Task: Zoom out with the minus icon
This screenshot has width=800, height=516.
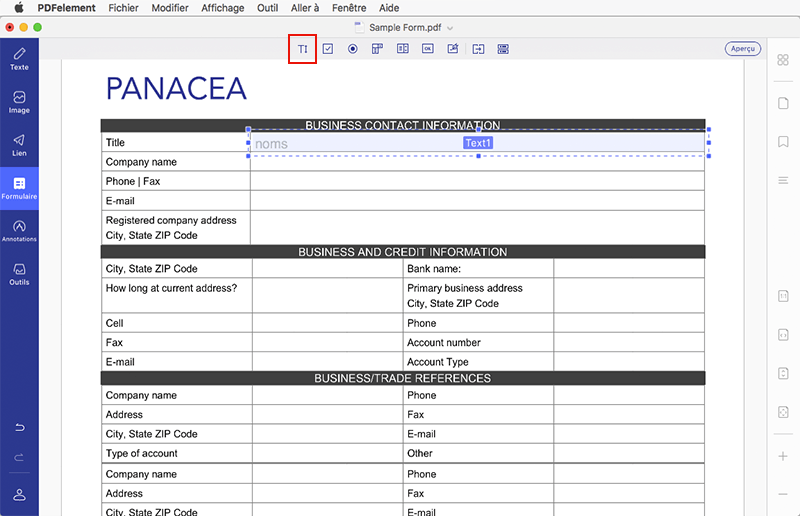Action: point(783,494)
